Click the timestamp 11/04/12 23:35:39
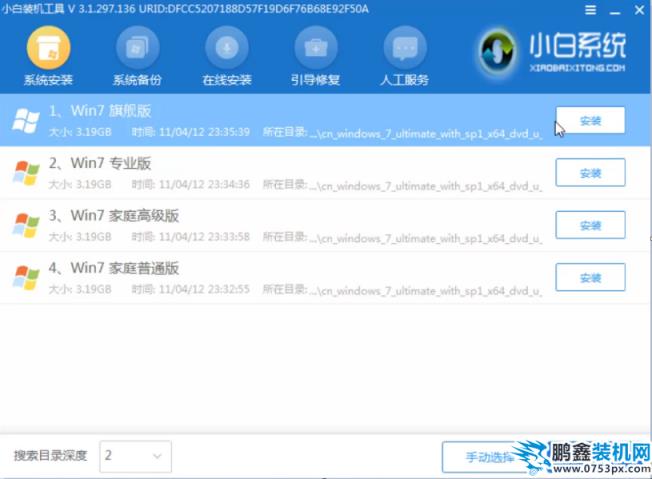This screenshot has height=479, width=652. coord(204,132)
